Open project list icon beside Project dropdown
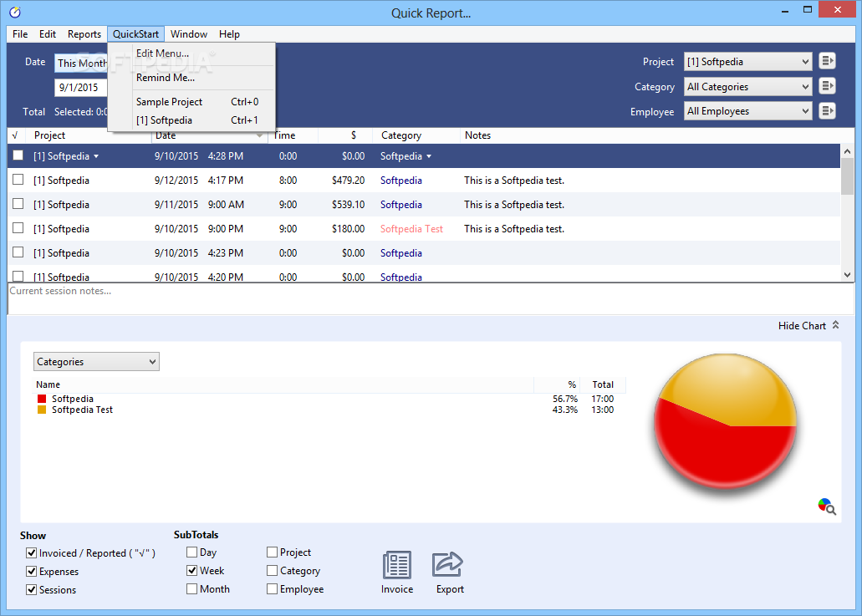The height and width of the screenshot is (616, 862). point(827,61)
